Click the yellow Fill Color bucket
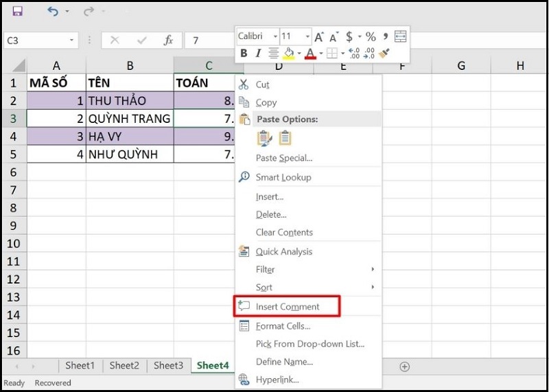Viewport: 549px width, 392px height. [289, 54]
